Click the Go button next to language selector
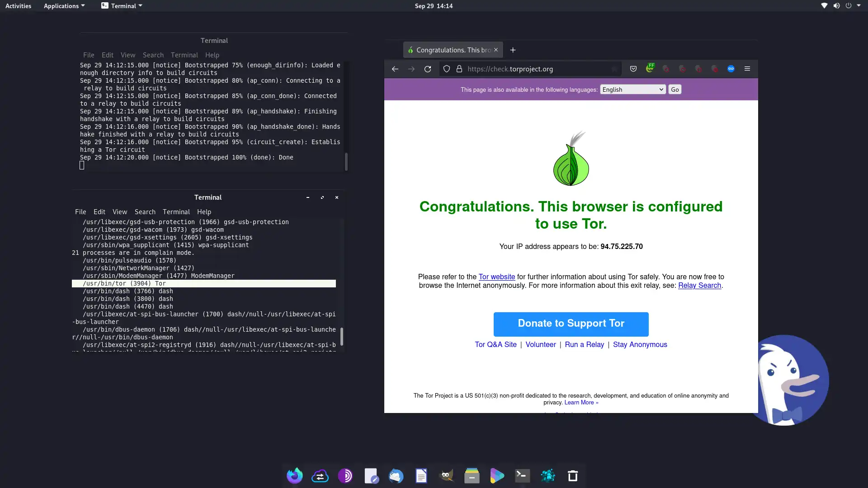868x488 pixels. point(675,89)
